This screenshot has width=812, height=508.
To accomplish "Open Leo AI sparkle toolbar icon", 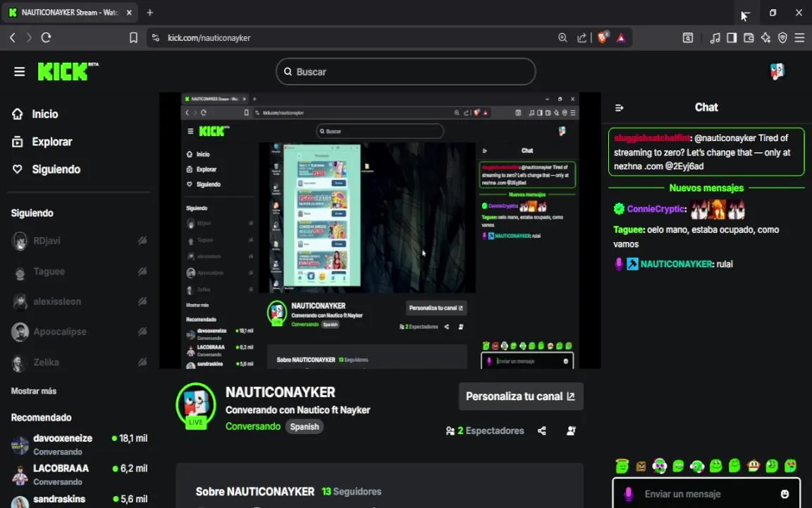I will pos(766,38).
